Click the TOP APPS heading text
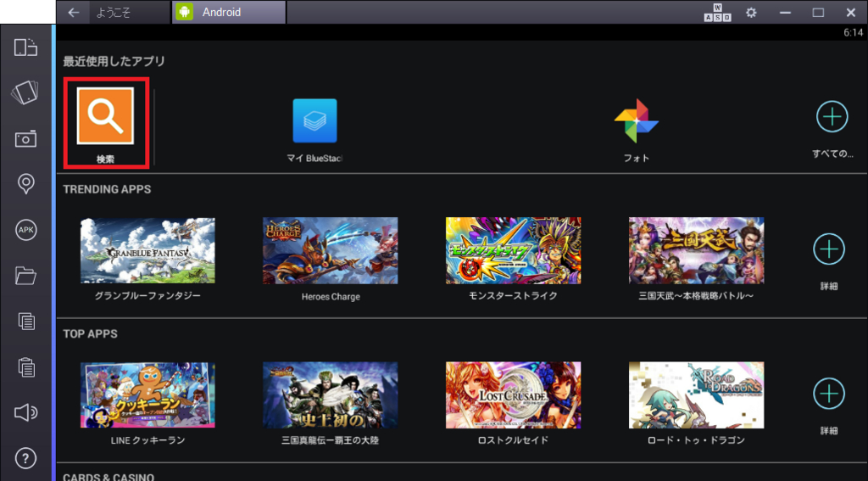The image size is (868, 481). tap(90, 333)
